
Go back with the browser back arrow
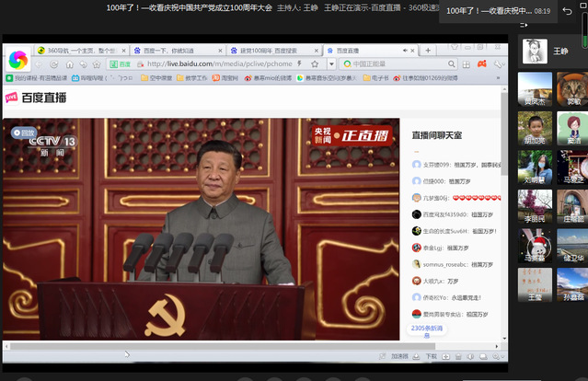[39, 64]
